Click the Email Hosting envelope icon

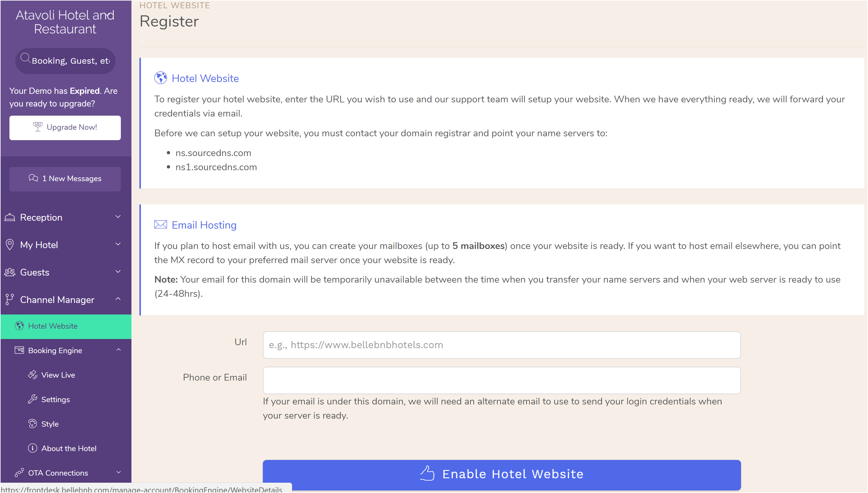pos(160,225)
